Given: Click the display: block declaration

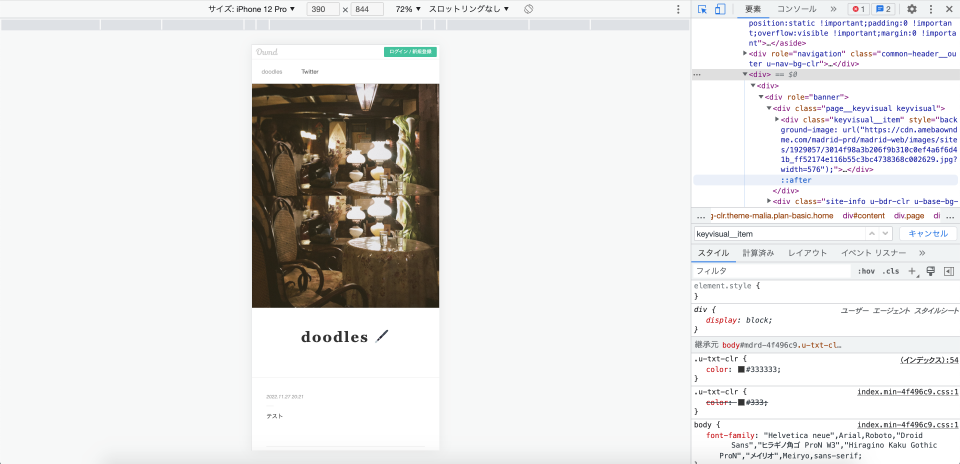Looking at the screenshot, I should pos(739,320).
